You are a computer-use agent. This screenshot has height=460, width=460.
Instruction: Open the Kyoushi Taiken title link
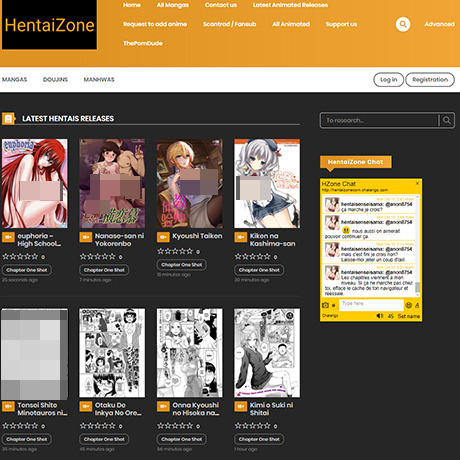[x=197, y=236]
